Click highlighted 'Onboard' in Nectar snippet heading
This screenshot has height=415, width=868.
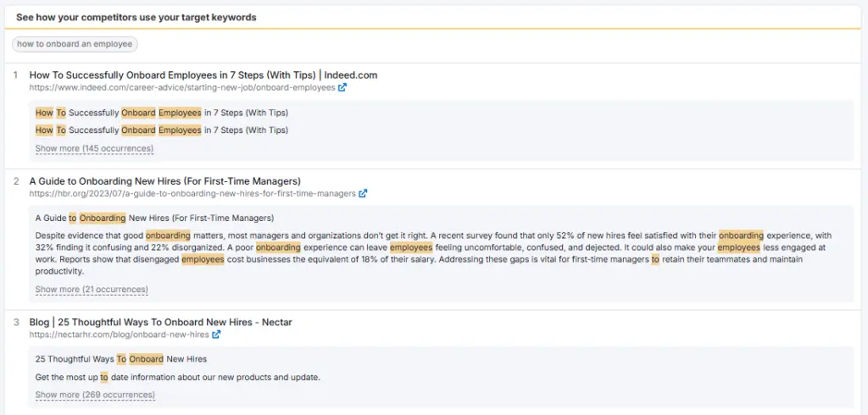[x=146, y=359]
